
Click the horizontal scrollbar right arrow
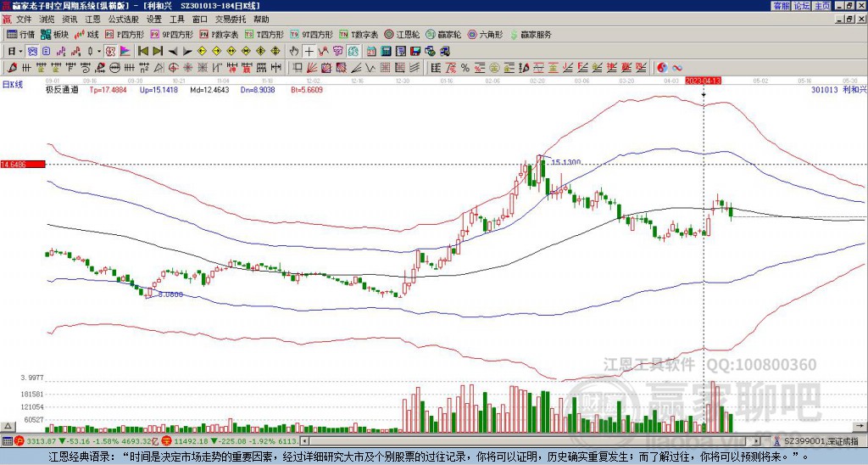(757, 441)
